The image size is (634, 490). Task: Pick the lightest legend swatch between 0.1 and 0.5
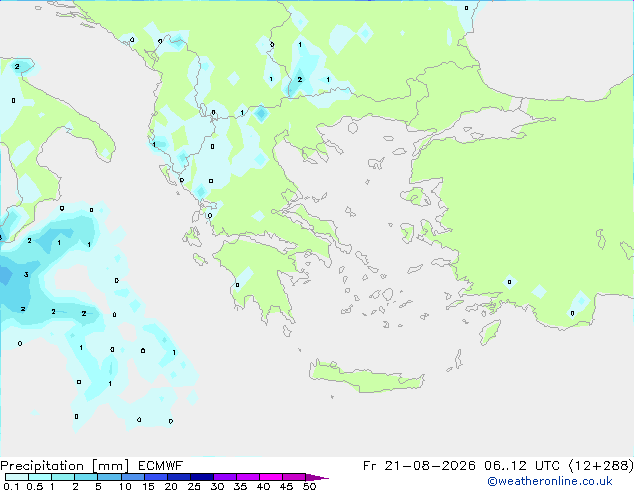pyautogui.click(x=17, y=477)
